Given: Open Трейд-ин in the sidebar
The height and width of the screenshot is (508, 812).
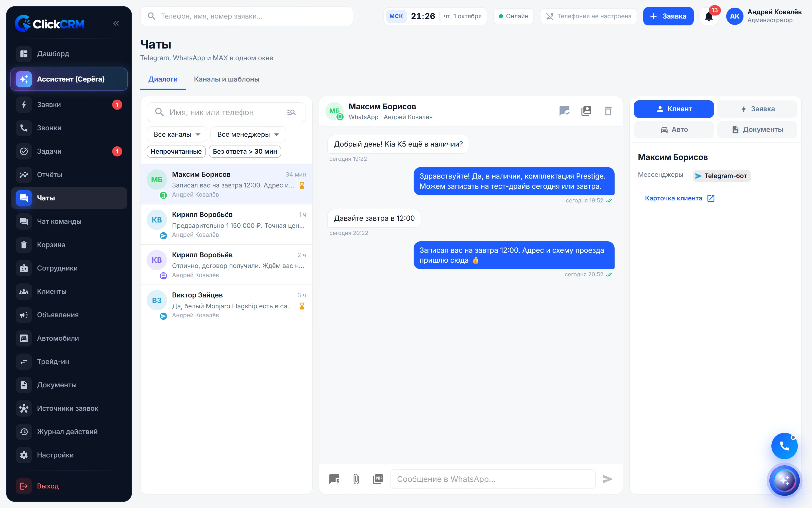Looking at the screenshot, I should 69,361.
